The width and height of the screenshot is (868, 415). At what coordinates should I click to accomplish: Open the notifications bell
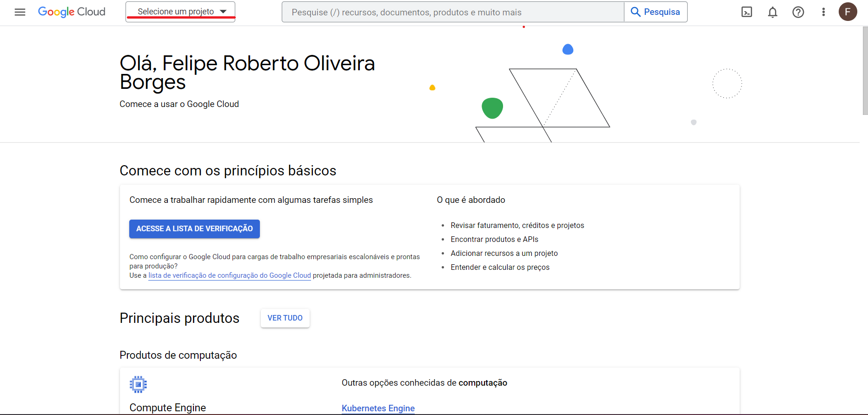pos(772,12)
